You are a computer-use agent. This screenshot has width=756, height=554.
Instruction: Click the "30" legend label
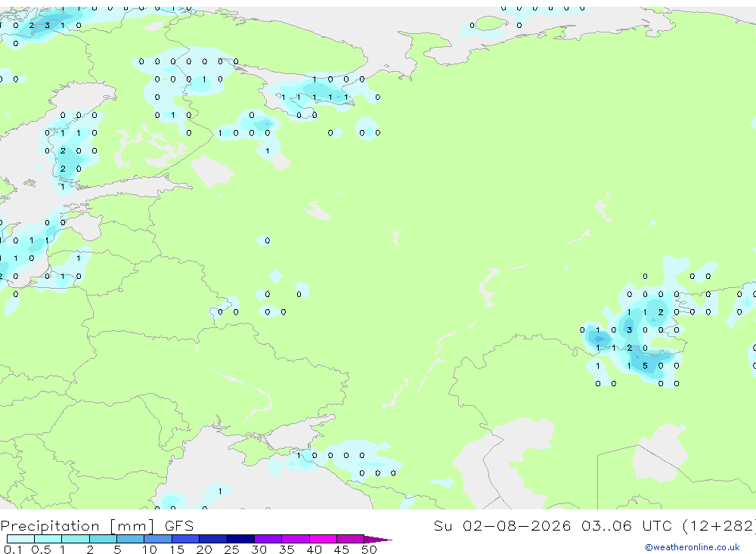pos(259,549)
